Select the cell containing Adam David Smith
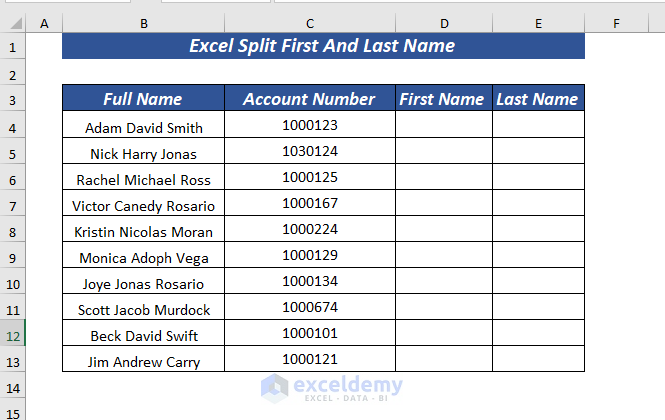The height and width of the screenshot is (420, 665). [143, 127]
